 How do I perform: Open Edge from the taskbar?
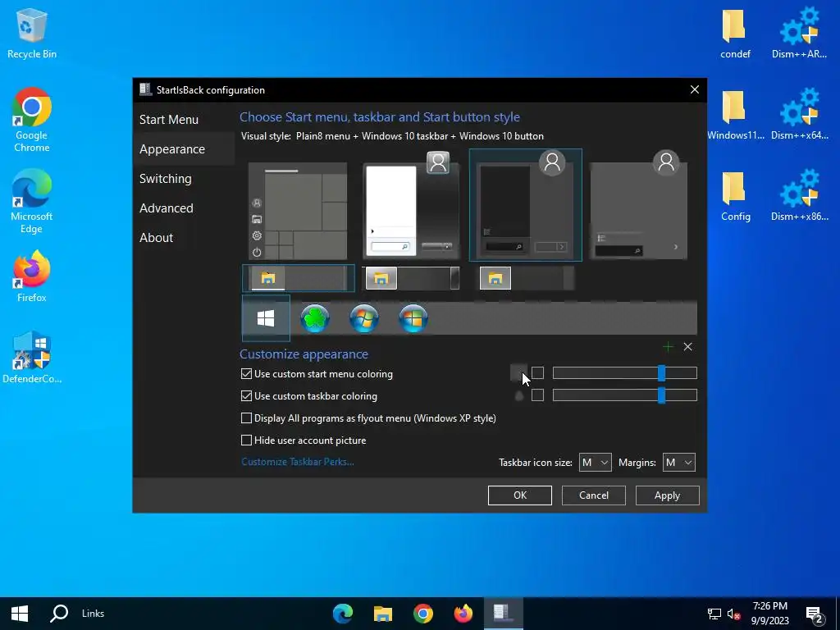point(343,614)
